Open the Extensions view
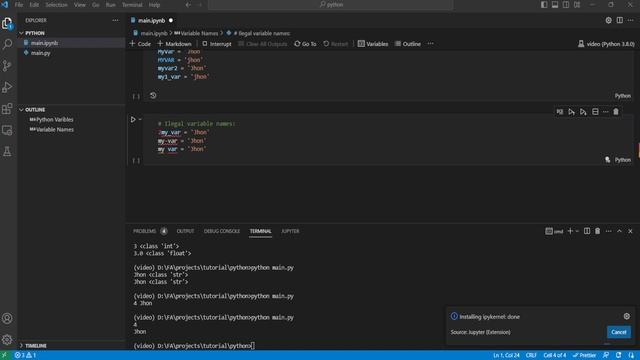This screenshot has height=360, width=640. click(x=7, y=109)
